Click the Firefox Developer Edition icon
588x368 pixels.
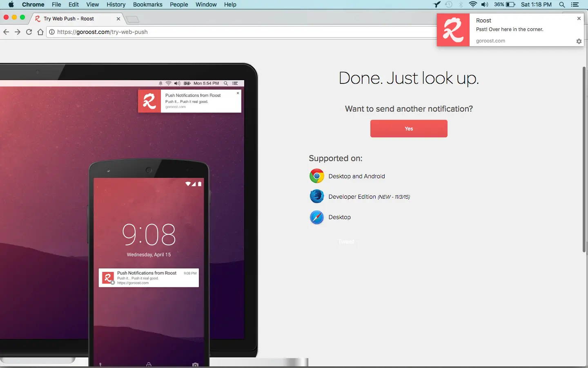(x=317, y=197)
